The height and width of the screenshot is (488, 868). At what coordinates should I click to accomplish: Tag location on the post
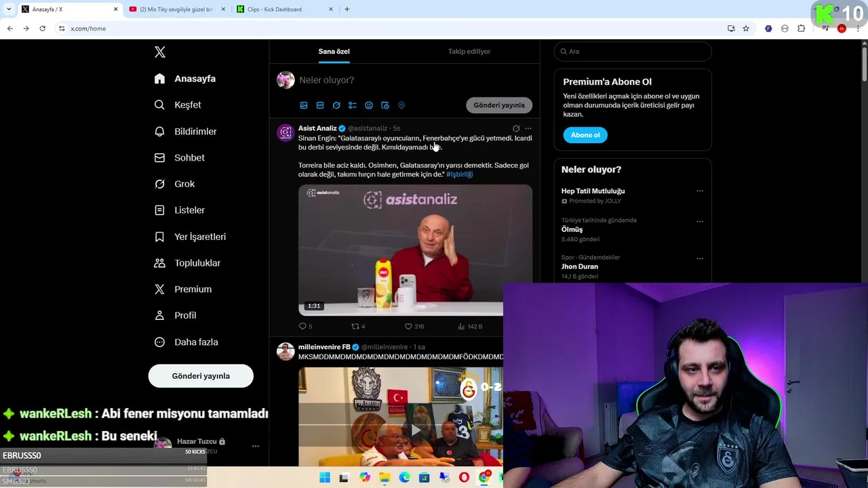[401, 106]
